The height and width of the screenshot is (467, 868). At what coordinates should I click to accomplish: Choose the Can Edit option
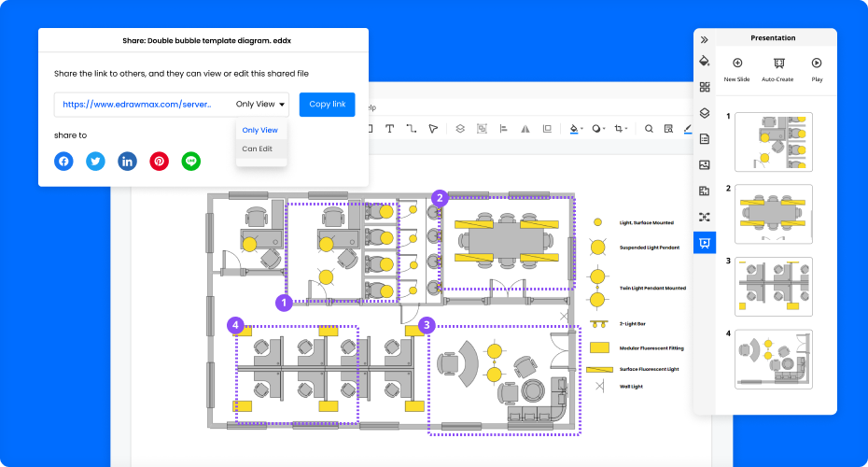click(x=258, y=149)
